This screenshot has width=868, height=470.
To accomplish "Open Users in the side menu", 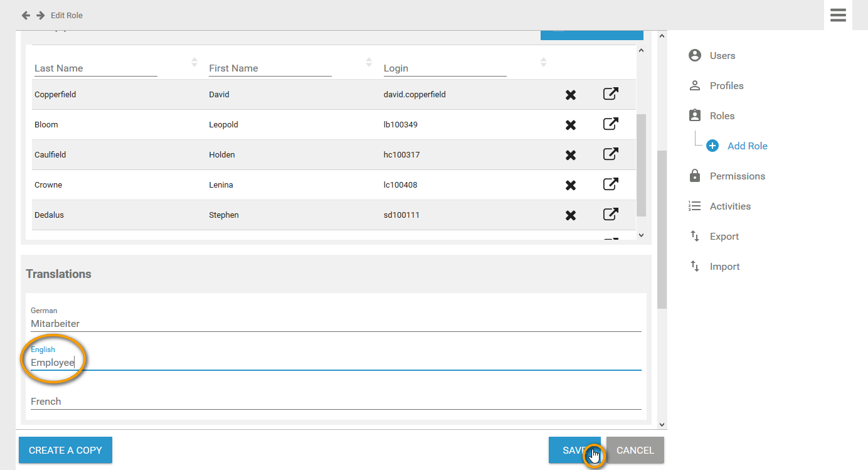I will pyautogui.click(x=722, y=56).
